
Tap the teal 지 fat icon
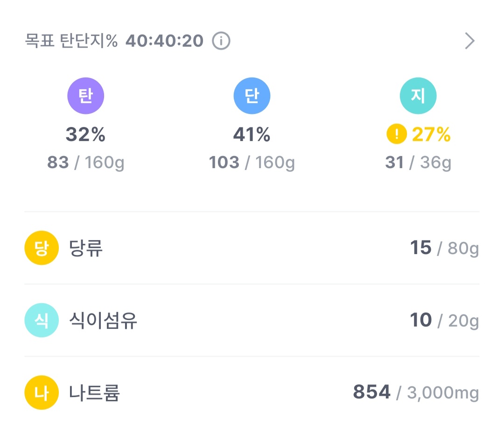coord(418,96)
